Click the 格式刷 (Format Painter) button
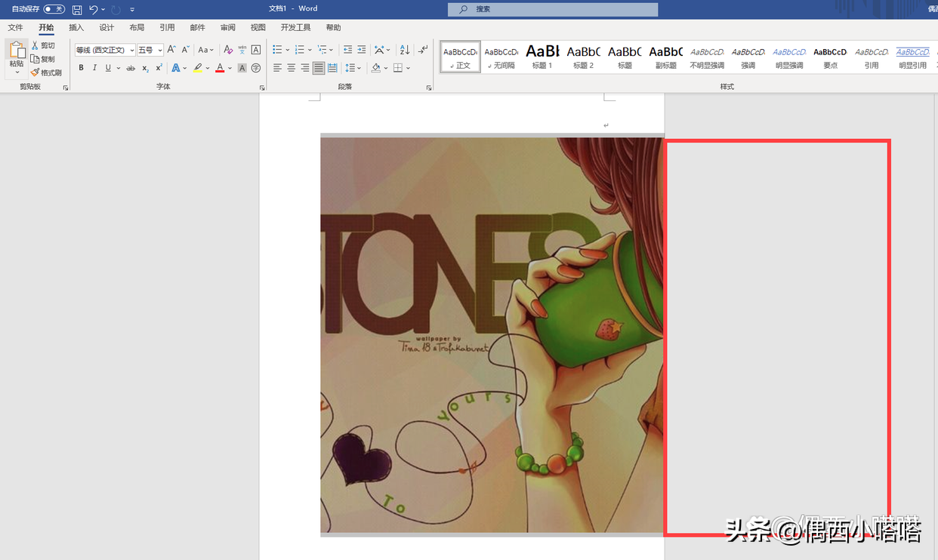Screen dimensions: 938x560 tap(46, 72)
